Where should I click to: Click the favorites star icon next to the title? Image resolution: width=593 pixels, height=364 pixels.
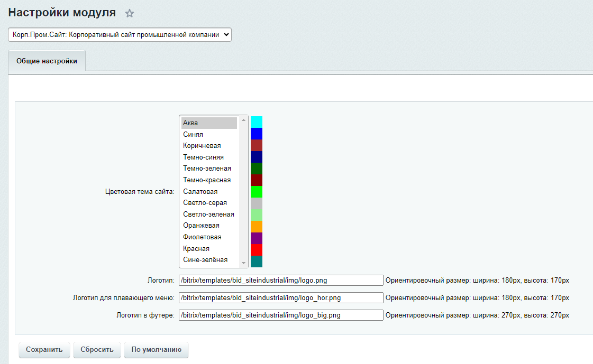pos(130,14)
